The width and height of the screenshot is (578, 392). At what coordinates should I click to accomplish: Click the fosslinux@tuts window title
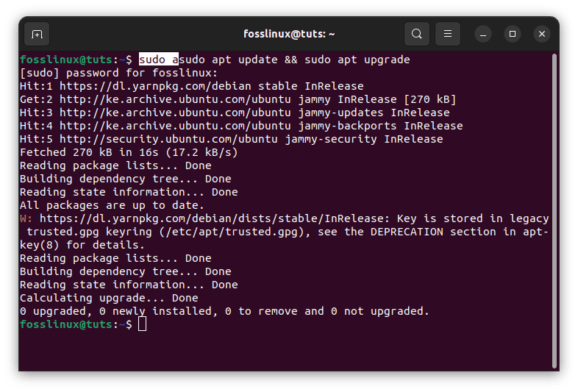coord(289,34)
